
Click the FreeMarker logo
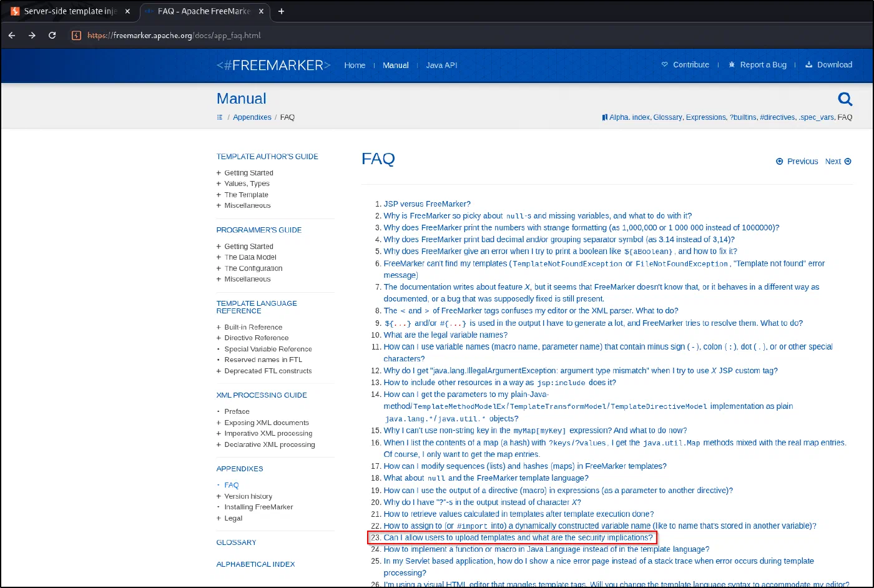[273, 65]
